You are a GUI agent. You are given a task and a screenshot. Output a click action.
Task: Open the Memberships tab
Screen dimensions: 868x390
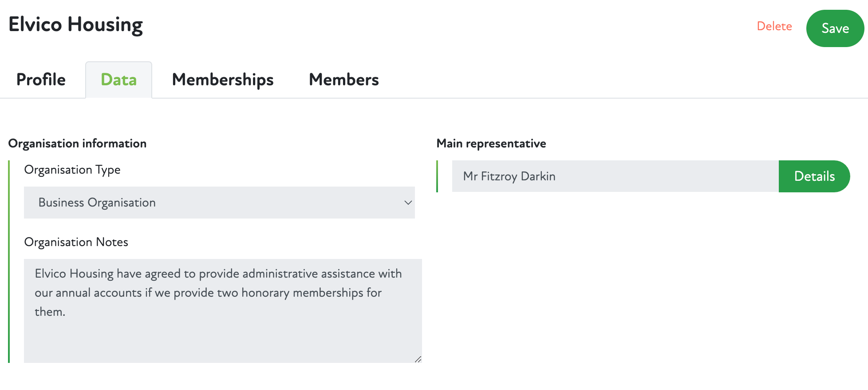(222, 80)
